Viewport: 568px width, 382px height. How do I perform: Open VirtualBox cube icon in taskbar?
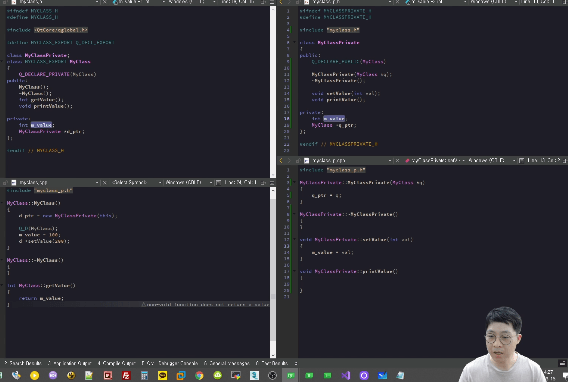tap(181, 375)
